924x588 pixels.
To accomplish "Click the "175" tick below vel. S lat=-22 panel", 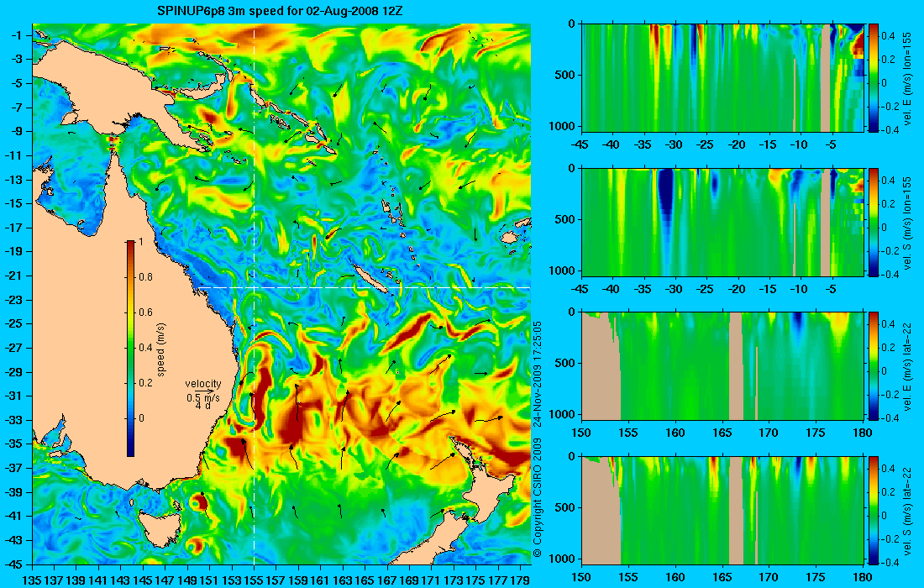I will point(816,577).
